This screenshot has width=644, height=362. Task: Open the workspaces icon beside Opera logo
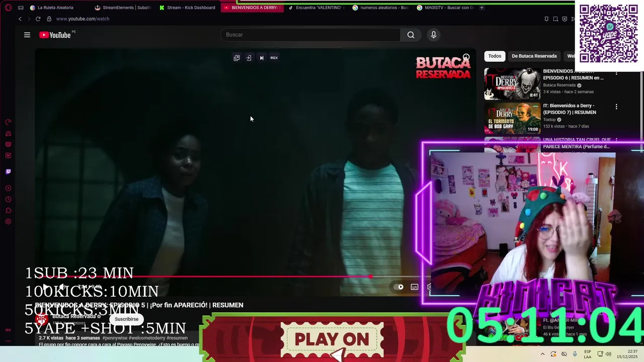(x=21, y=8)
